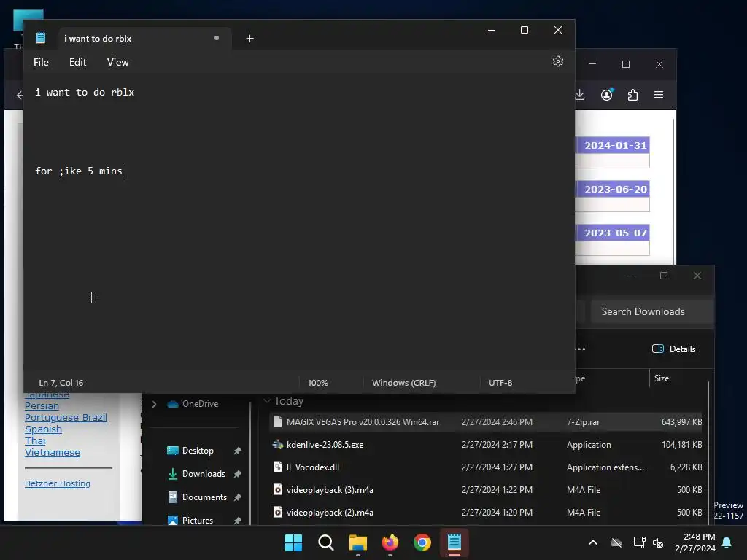Select the 2023-05-07 date entry
This screenshot has height=560, width=747.
pos(615,233)
